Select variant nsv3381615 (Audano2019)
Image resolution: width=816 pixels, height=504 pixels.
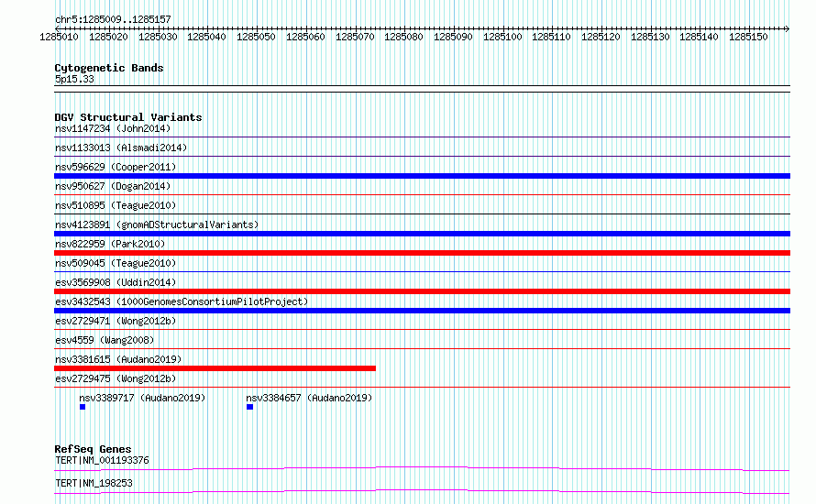pos(118,359)
